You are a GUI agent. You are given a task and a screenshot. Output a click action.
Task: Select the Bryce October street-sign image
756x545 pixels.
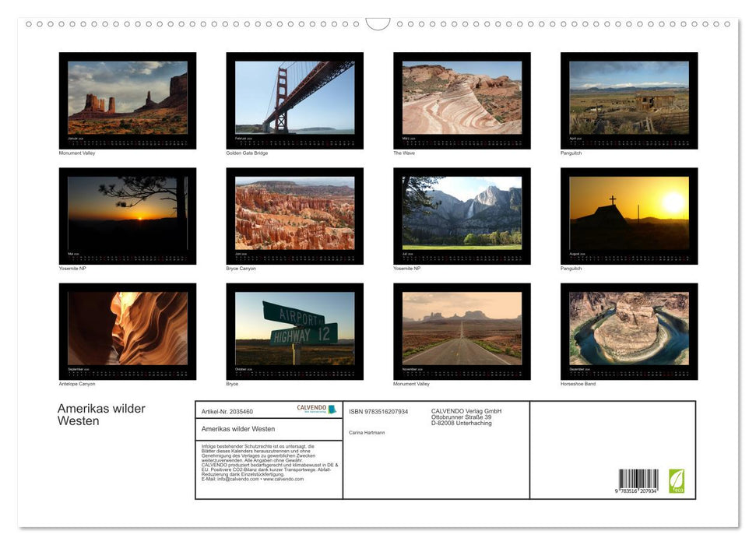pos(294,330)
